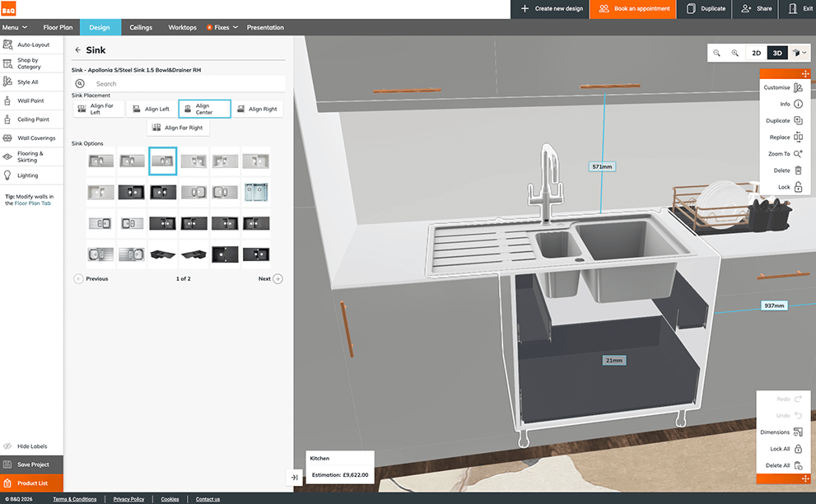The height and width of the screenshot is (504, 816).
Task: Switch the viewport to 2D
Action: [755, 52]
